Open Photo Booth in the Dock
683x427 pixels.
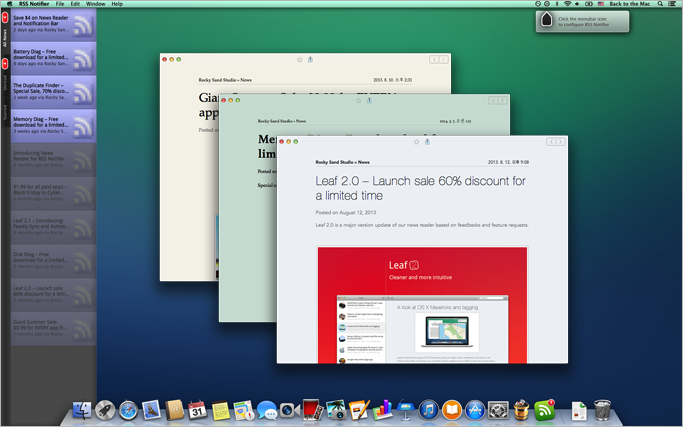(x=313, y=410)
